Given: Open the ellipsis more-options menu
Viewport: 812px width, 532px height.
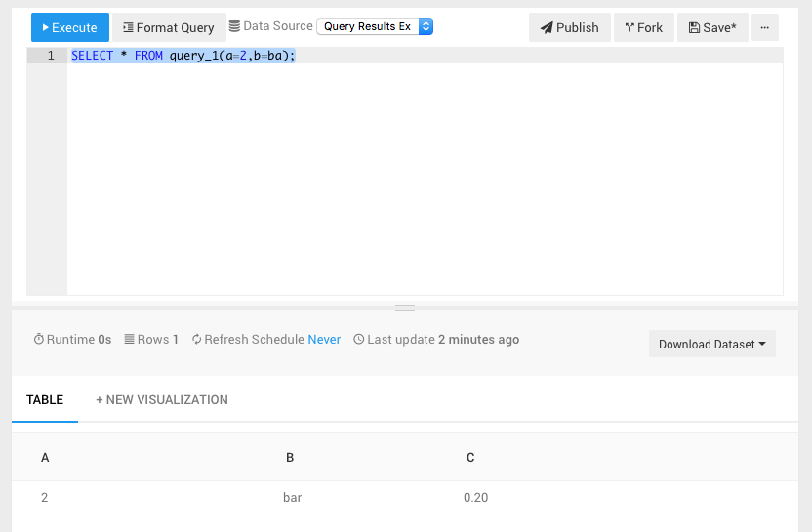Looking at the screenshot, I should (x=765, y=27).
